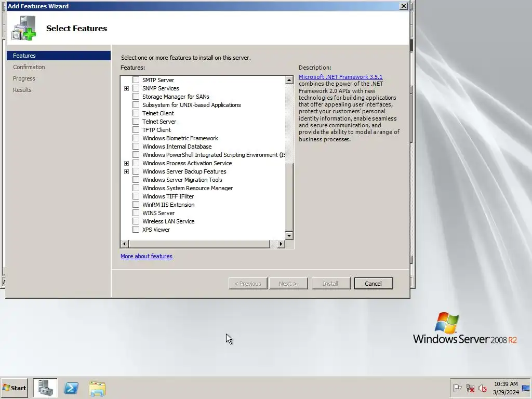Tick the Wireless LAN Service checkbox
This screenshot has height=399, width=532.
pyautogui.click(x=136, y=221)
